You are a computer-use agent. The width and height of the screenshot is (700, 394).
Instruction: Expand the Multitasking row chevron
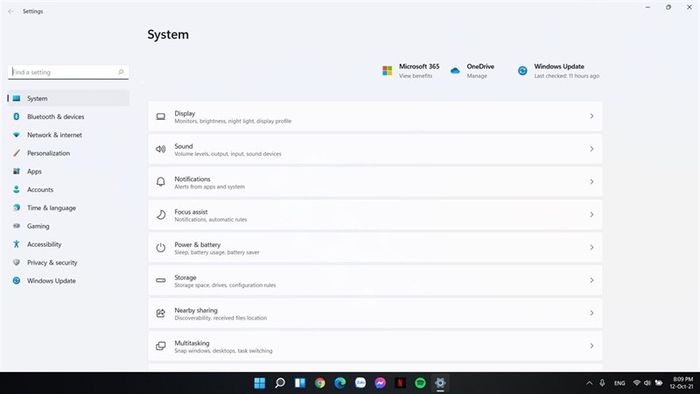coord(592,346)
